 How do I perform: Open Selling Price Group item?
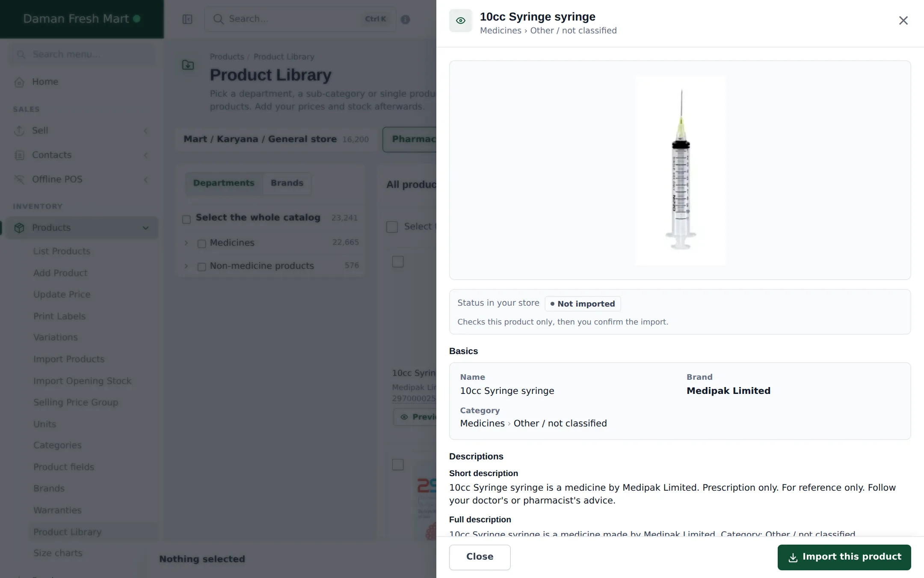tap(76, 402)
